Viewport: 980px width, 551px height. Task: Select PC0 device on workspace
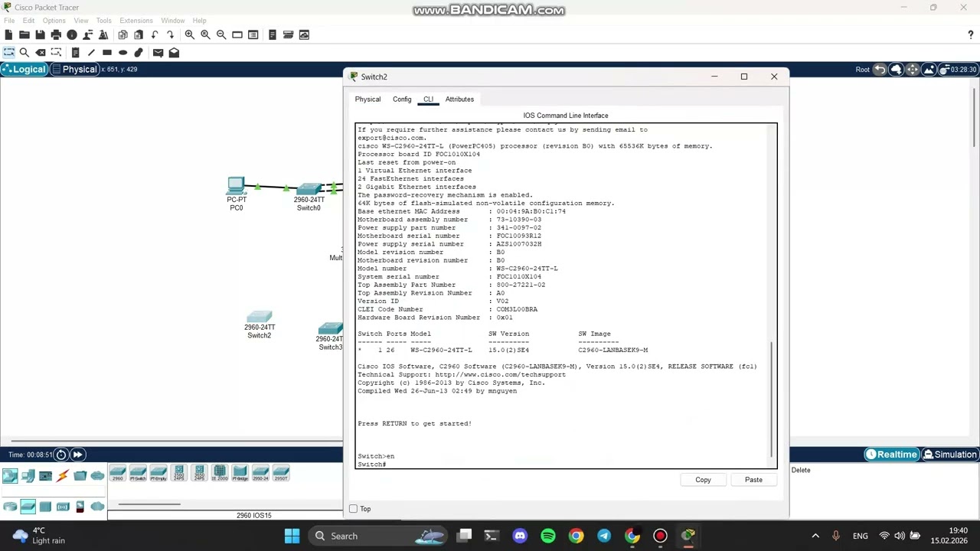236,193
